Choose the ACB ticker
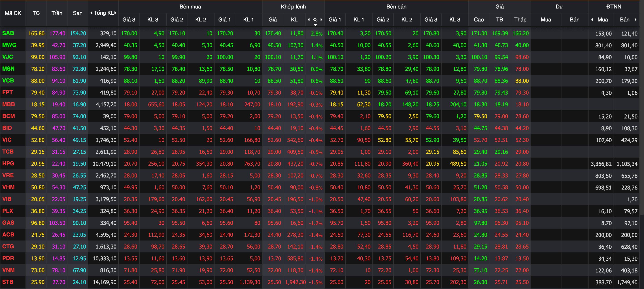The width and height of the screenshot is (644, 289). tap(8, 234)
